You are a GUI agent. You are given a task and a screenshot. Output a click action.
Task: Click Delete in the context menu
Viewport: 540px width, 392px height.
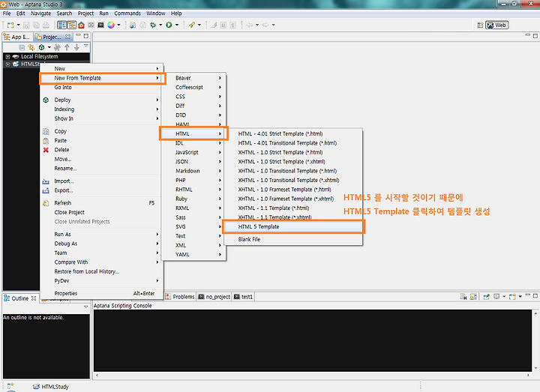100,150
